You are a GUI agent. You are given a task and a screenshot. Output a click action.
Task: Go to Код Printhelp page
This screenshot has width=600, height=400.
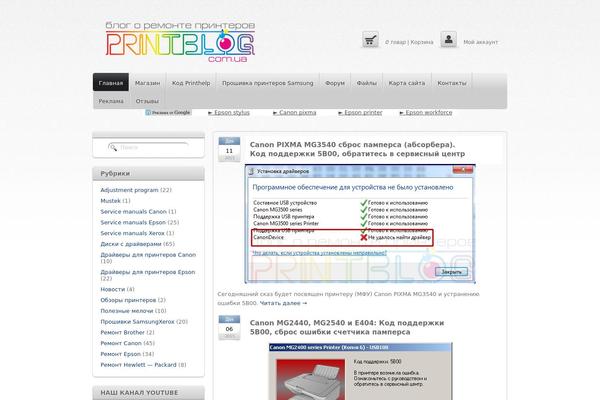click(191, 83)
